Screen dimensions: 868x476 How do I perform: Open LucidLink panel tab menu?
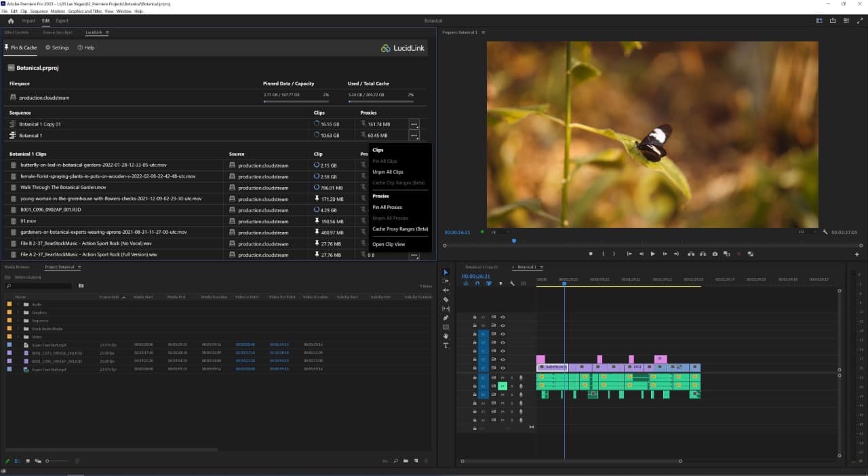click(107, 33)
